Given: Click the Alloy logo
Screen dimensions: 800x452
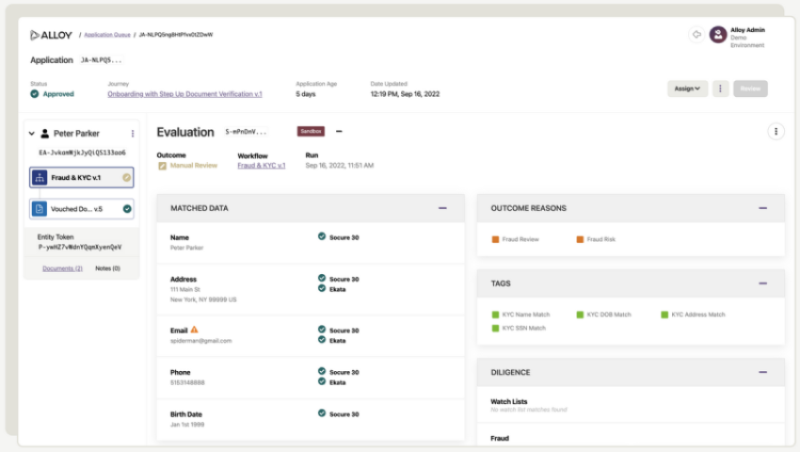Looking at the screenshot, I should 51,35.
